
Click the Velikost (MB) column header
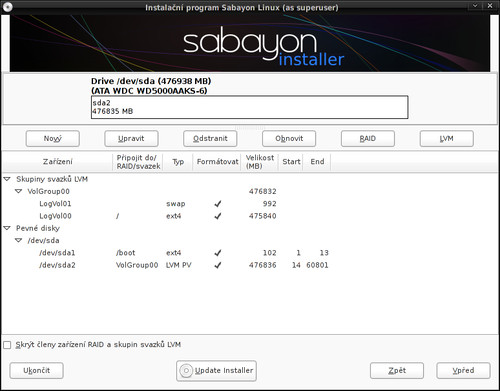tap(260, 162)
